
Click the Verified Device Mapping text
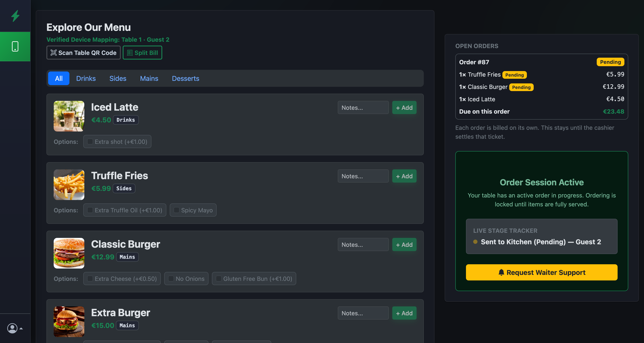108,40
